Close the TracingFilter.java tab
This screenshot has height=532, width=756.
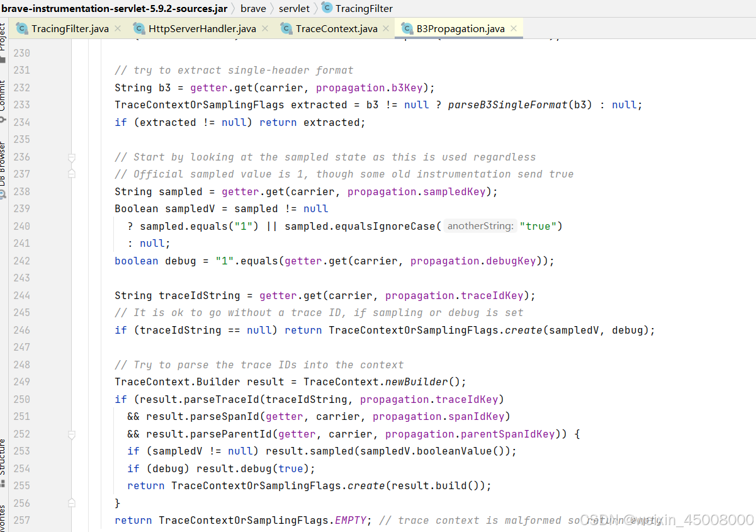(x=118, y=28)
